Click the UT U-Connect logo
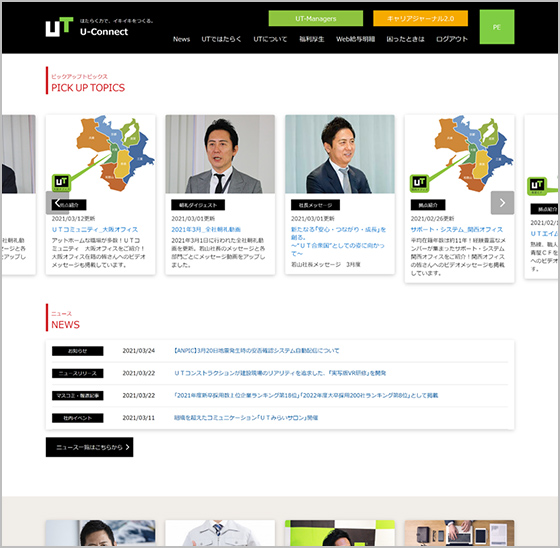560x548 pixels. click(86, 27)
